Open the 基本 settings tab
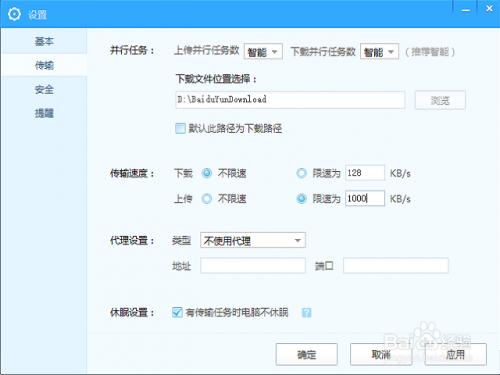500x375 pixels. 44,41
